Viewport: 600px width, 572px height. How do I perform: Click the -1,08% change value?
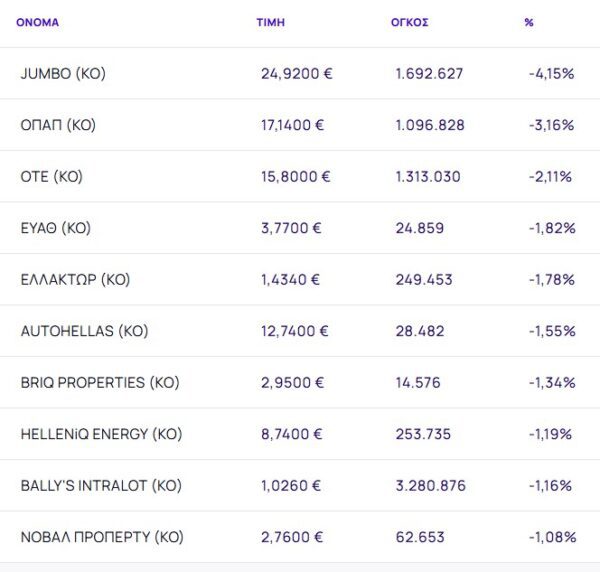pyautogui.click(x=551, y=537)
